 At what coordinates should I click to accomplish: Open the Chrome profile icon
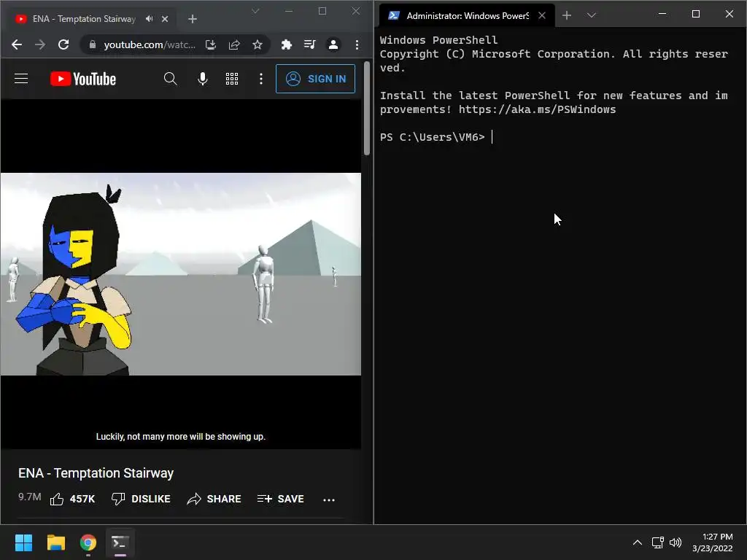coord(333,44)
